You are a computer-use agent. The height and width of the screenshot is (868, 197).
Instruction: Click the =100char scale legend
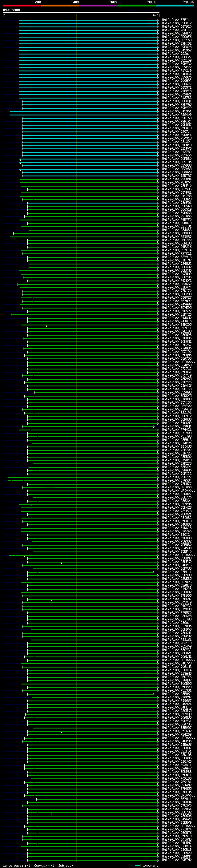(146, 865)
